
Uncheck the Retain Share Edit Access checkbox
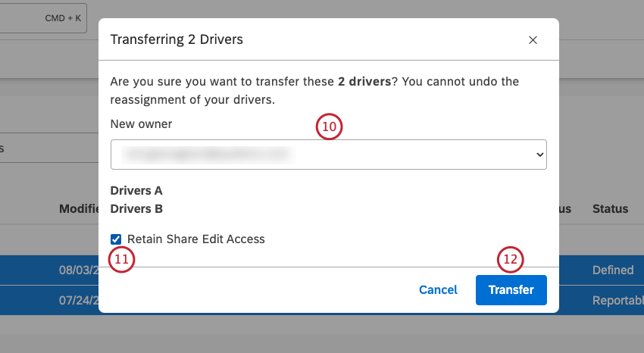point(116,239)
